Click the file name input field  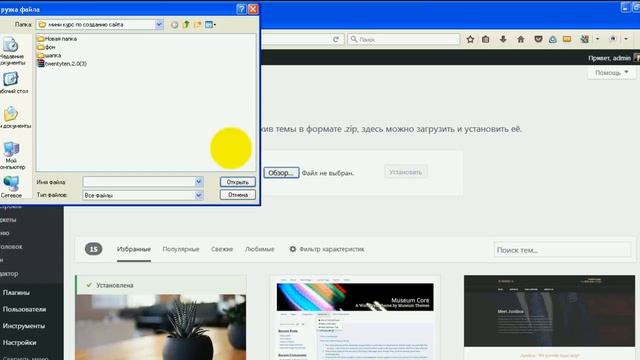[x=139, y=182]
